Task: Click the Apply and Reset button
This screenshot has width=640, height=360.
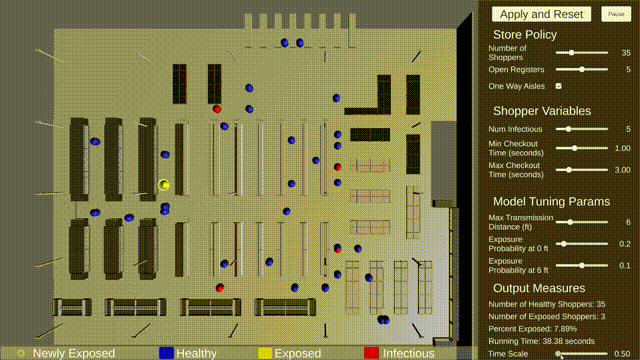Action: [541, 14]
